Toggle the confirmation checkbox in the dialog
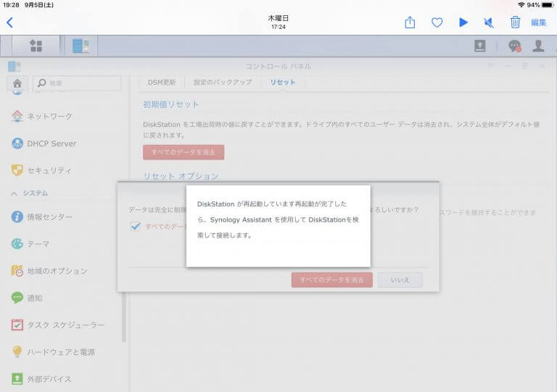Viewport: 557px width, 392px height. tap(136, 226)
